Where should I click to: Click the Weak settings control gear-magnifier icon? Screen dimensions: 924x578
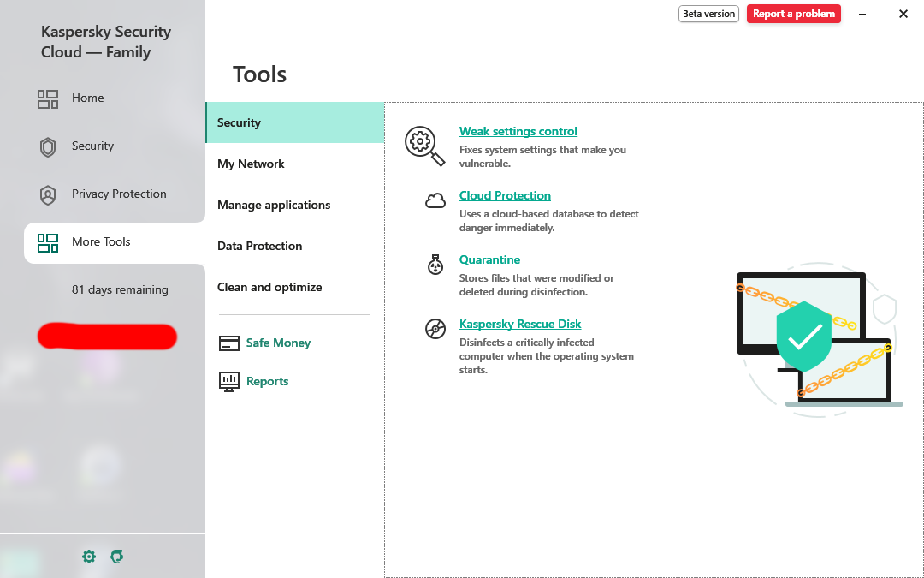pos(424,146)
